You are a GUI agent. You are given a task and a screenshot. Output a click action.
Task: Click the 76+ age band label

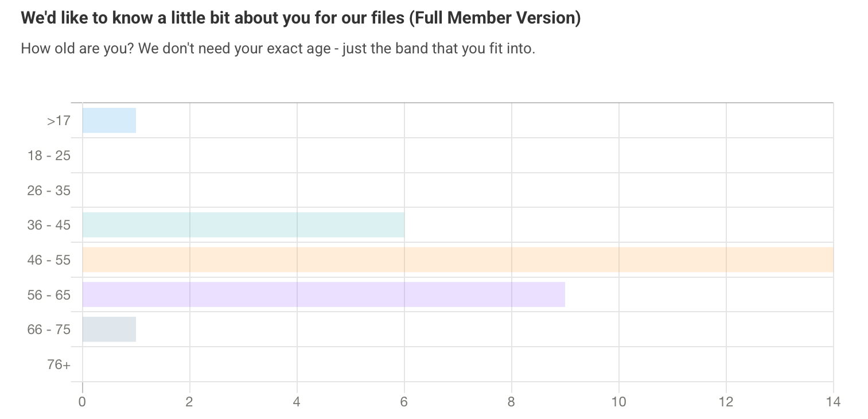pos(59,364)
